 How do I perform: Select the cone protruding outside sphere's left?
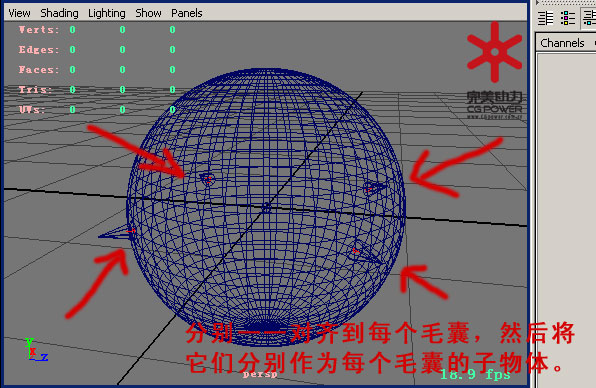(117, 232)
